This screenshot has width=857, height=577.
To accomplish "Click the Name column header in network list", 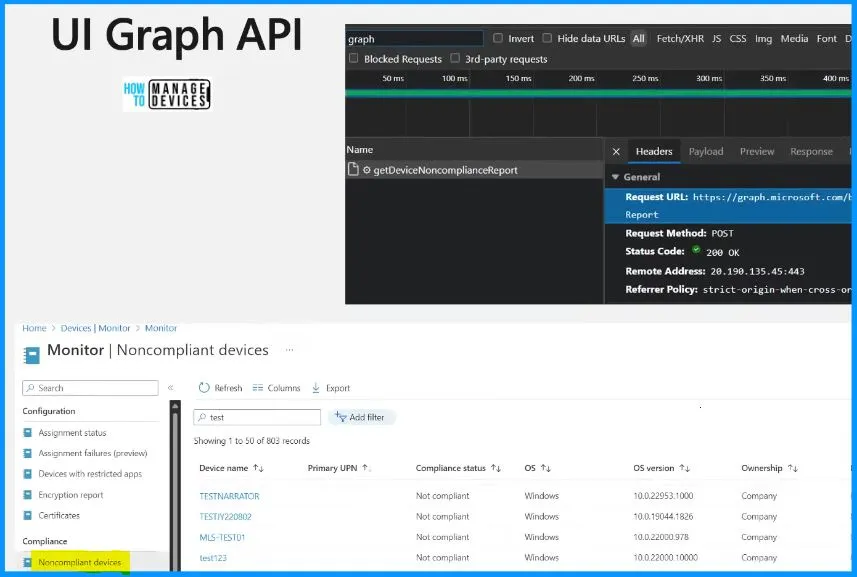I will pos(360,150).
